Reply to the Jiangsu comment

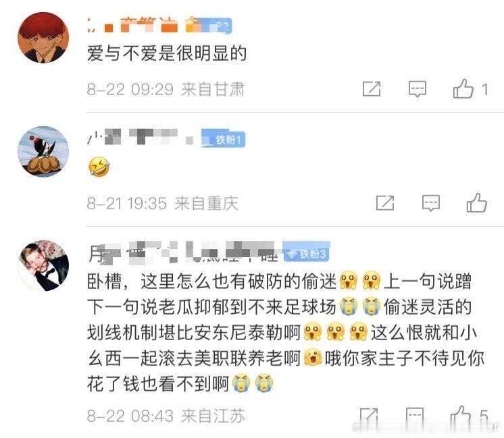(415, 416)
